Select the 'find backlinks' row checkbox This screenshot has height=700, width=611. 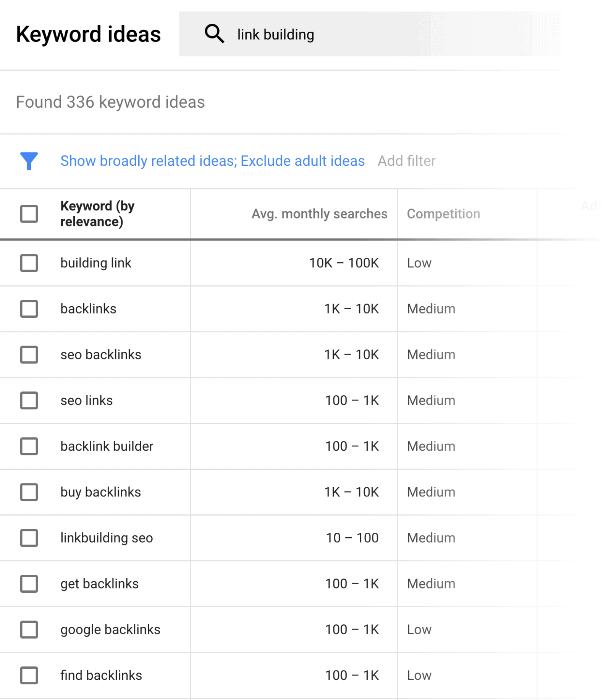pyautogui.click(x=29, y=676)
